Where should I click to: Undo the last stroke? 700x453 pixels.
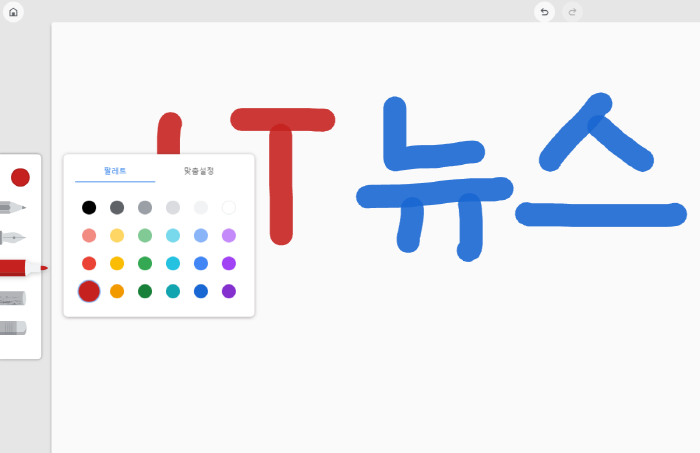tap(544, 12)
